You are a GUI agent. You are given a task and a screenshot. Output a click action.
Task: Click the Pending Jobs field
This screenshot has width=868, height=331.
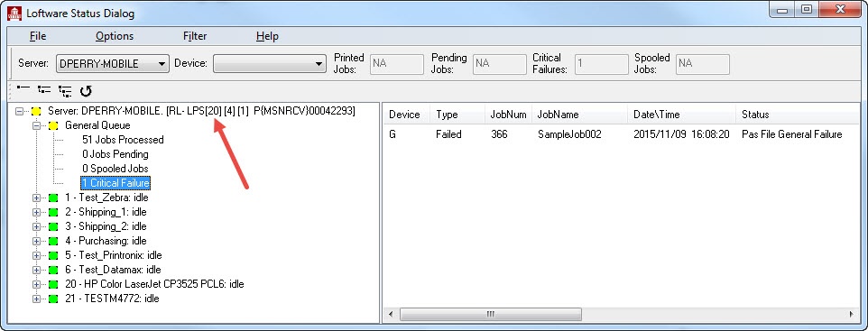(x=499, y=64)
